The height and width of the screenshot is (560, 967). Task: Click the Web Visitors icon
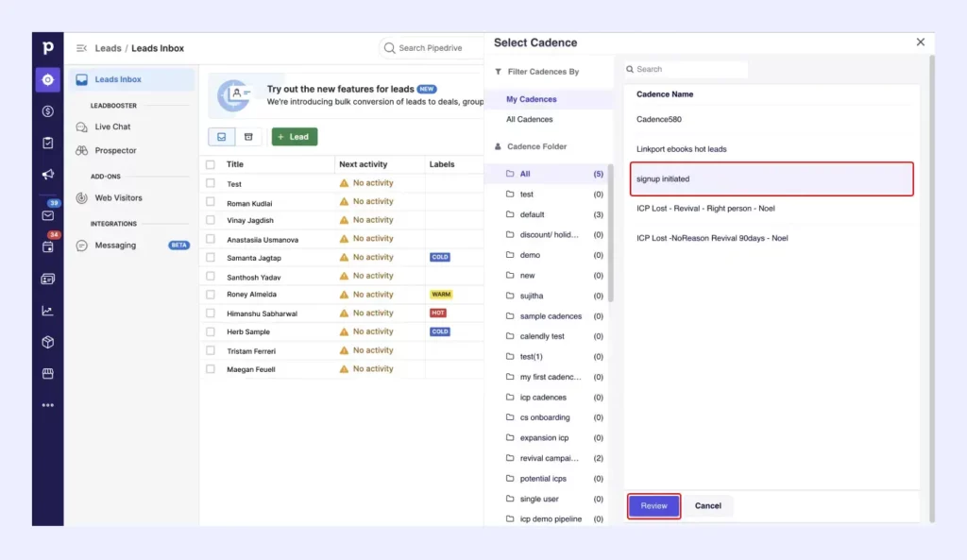pyautogui.click(x=81, y=198)
